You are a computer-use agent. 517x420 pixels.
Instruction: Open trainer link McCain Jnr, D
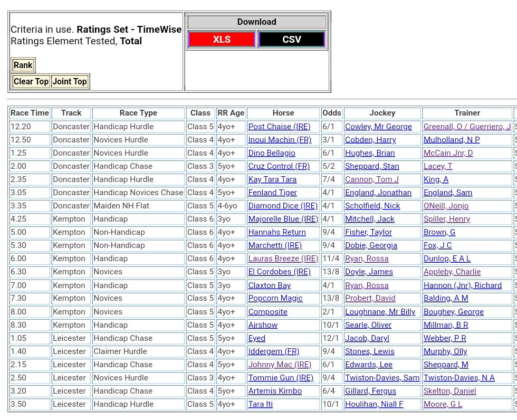[448, 153]
